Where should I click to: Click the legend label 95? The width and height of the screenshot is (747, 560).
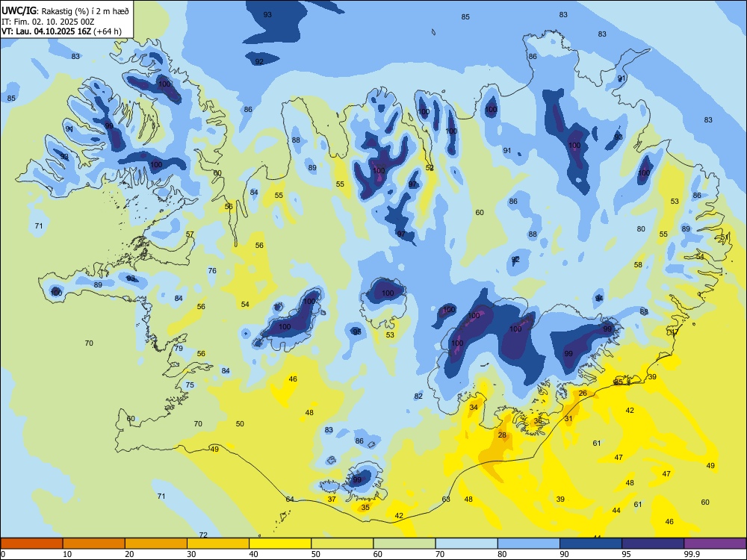[626, 554]
